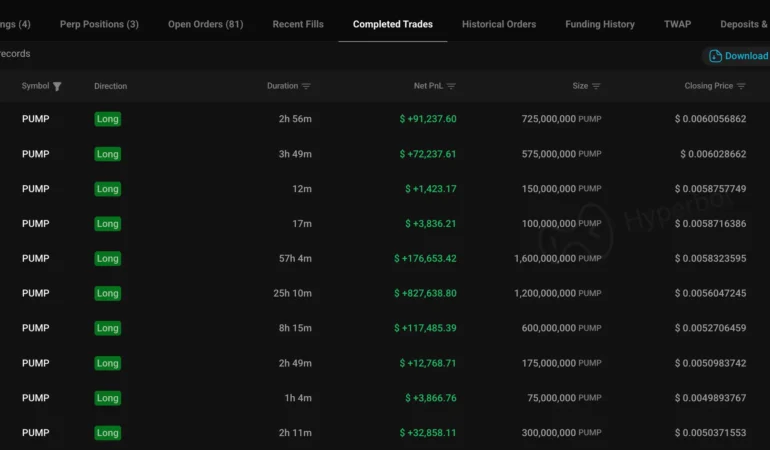Click closing price $ 0.0052706459

pos(711,328)
